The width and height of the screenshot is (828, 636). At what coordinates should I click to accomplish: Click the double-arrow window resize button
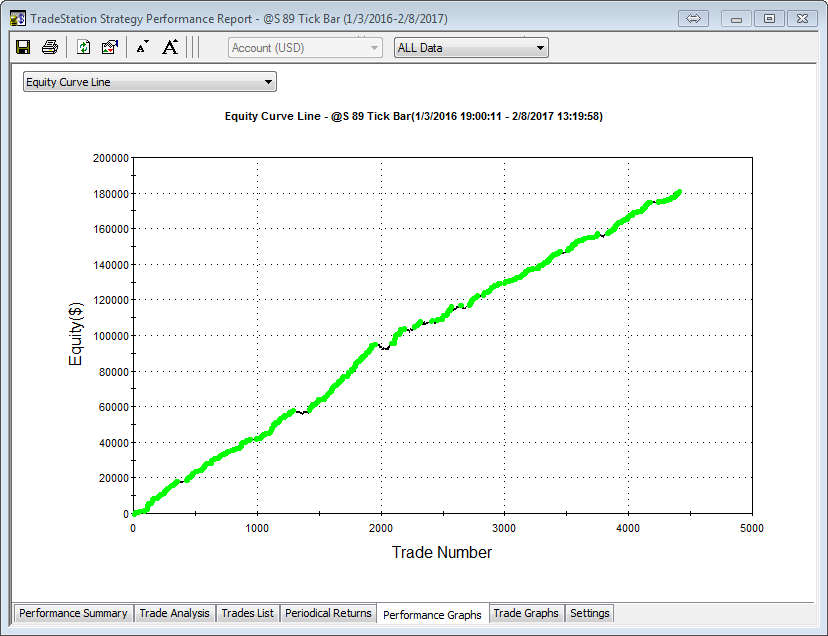(693, 19)
